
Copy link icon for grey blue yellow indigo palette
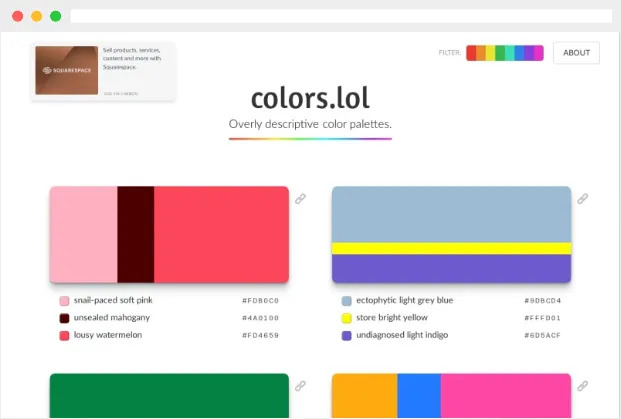click(x=582, y=198)
